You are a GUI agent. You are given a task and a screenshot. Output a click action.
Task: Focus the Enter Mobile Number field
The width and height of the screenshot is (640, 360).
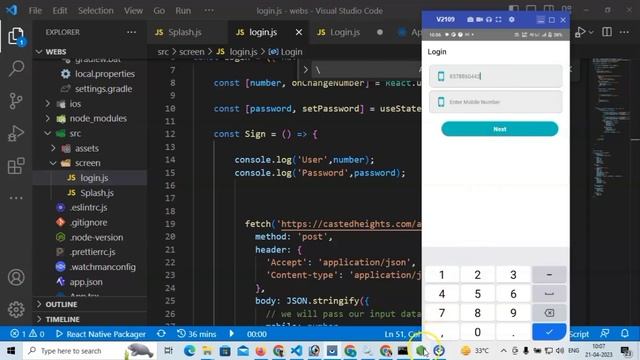[x=496, y=102]
